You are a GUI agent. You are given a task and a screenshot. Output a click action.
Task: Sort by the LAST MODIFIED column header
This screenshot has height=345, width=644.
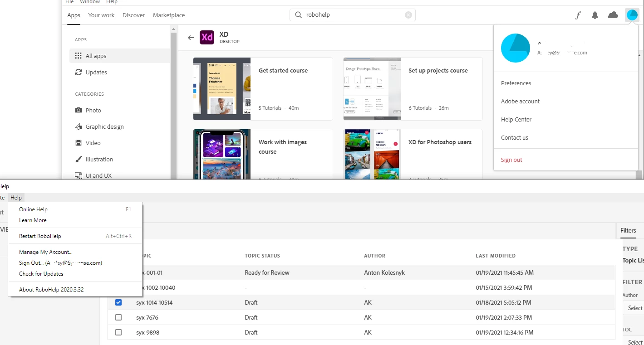[496, 256]
